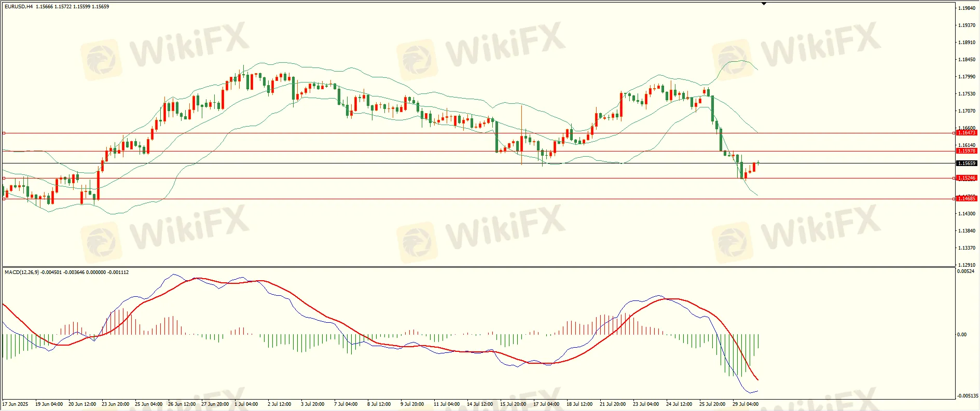
Task: Click the 17 Jun 2025 date label
Action: [x=16, y=404]
